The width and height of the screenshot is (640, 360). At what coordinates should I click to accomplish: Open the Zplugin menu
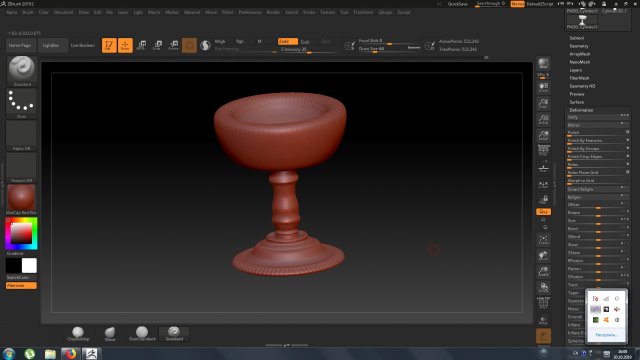[x=385, y=12]
